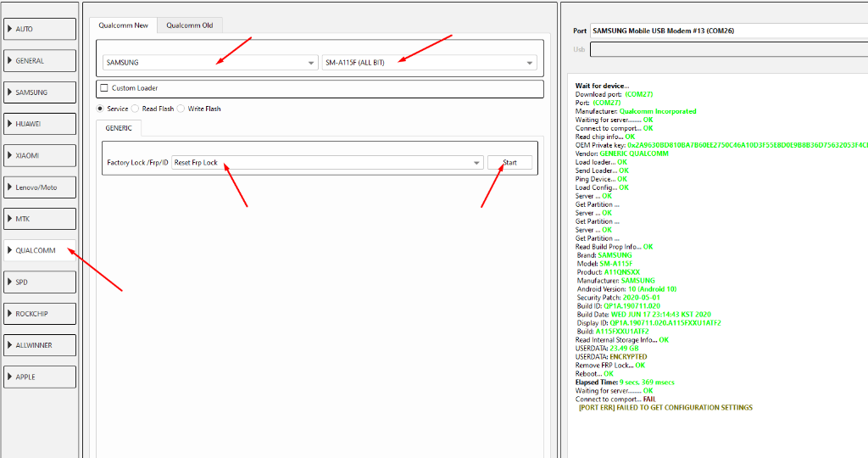Open the SAMSUNG brand dropdown

coord(210,63)
